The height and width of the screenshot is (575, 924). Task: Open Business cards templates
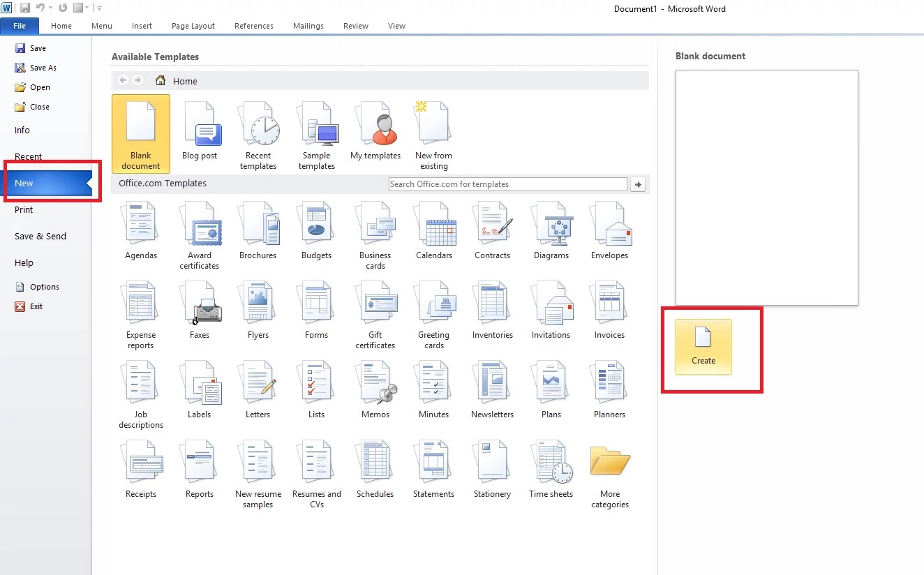[x=375, y=235]
